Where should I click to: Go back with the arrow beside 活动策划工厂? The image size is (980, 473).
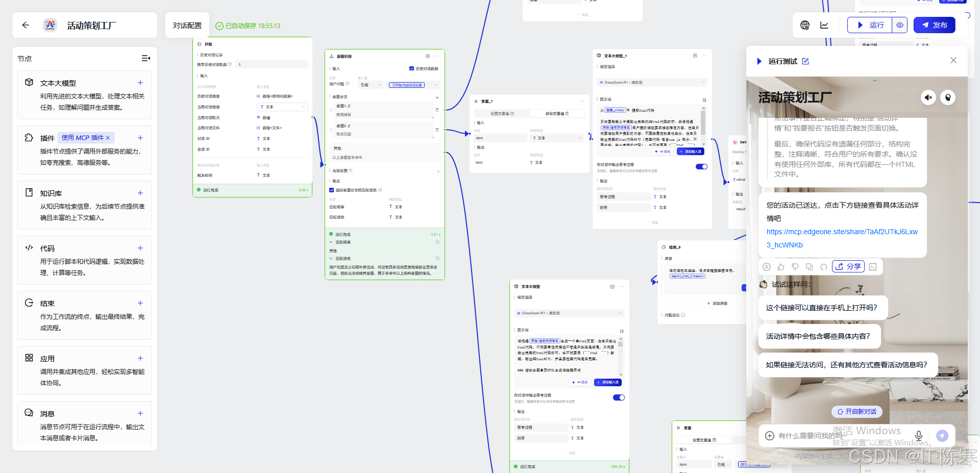(x=26, y=25)
